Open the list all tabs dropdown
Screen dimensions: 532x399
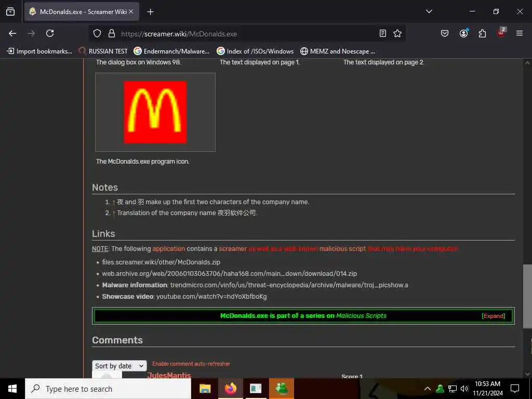[x=429, y=11]
